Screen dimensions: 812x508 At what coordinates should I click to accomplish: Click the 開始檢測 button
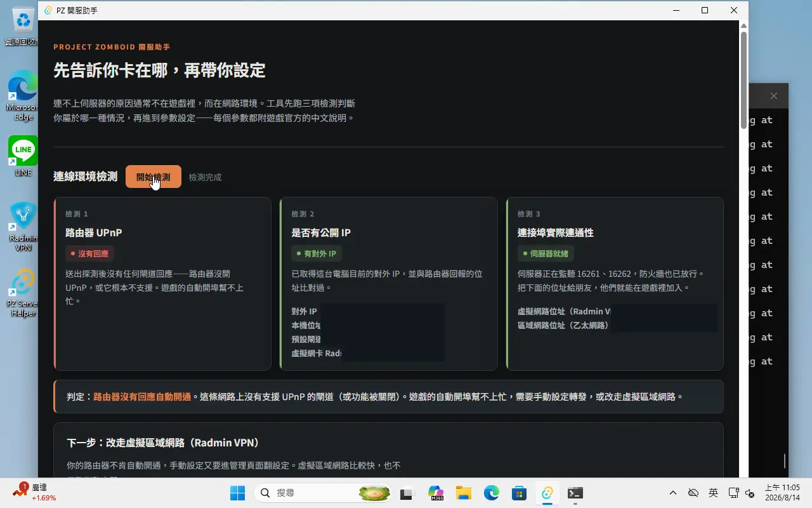coord(154,177)
